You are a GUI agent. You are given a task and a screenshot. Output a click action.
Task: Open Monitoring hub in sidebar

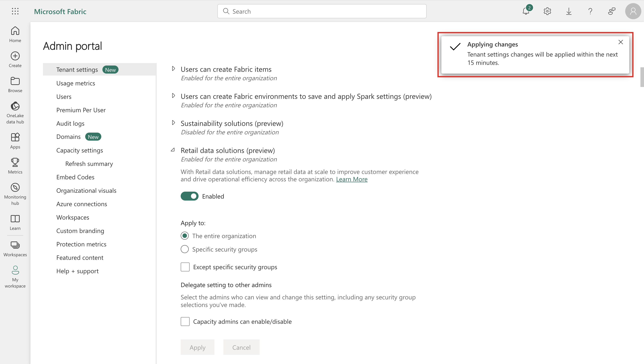[15, 194]
